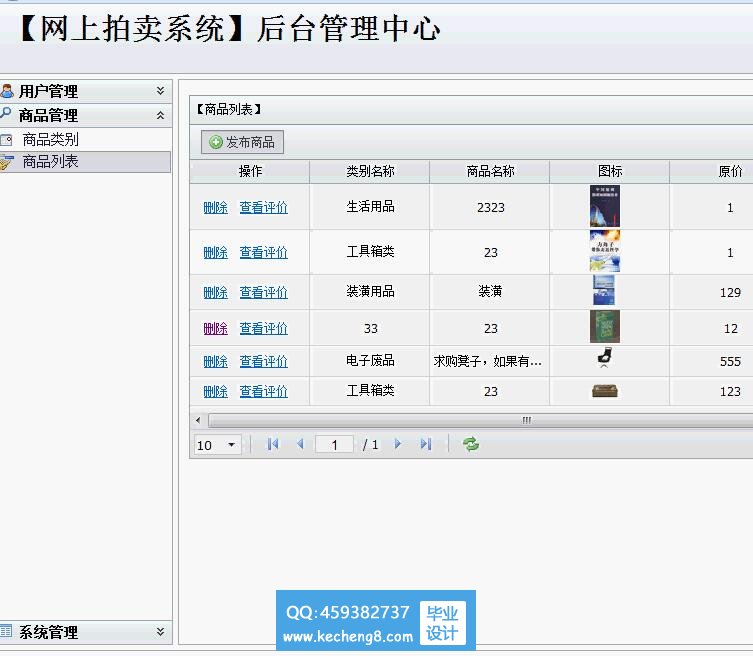The image size is (753, 656).
Task: Click the 2323 product thumbnail image
Action: pos(605,207)
